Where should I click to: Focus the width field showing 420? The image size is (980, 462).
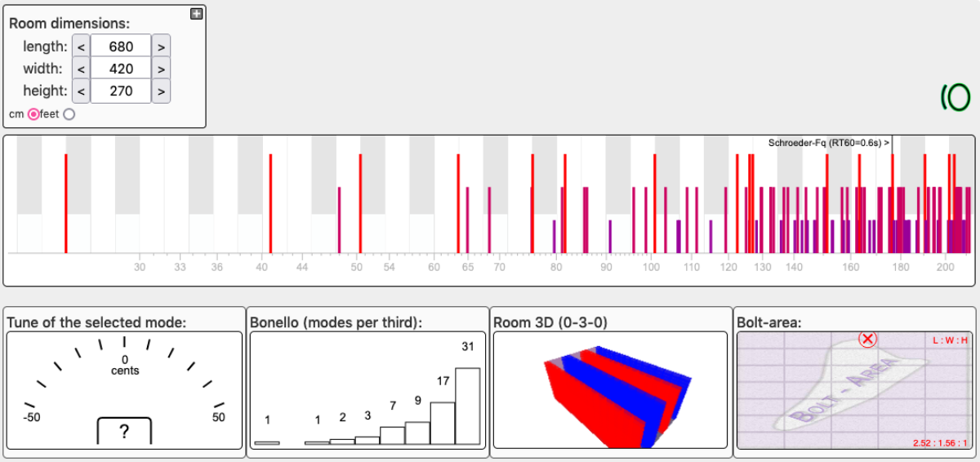coord(121,69)
